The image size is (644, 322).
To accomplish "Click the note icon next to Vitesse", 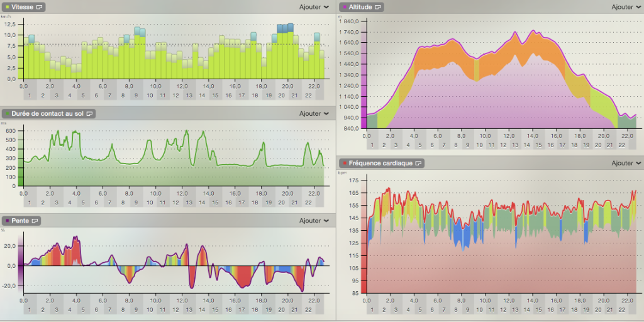I will coord(40,7).
